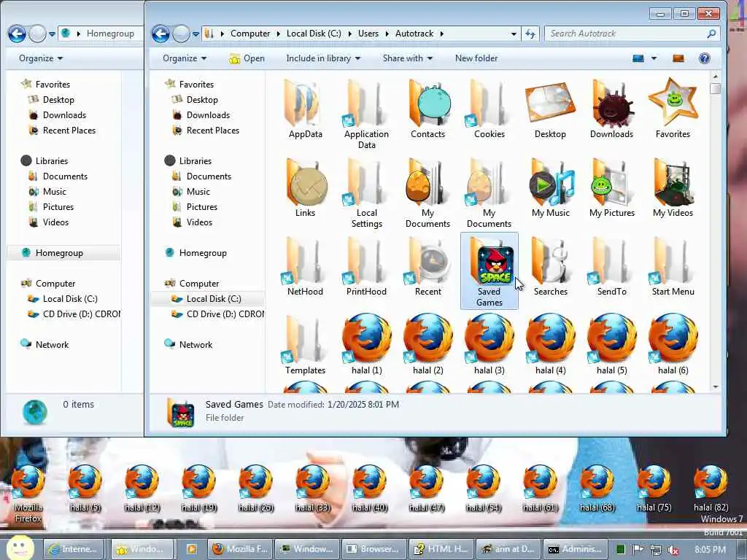Click Local Disk (C:) in breadcrumb
This screenshot has width=747, height=560.
tap(314, 34)
